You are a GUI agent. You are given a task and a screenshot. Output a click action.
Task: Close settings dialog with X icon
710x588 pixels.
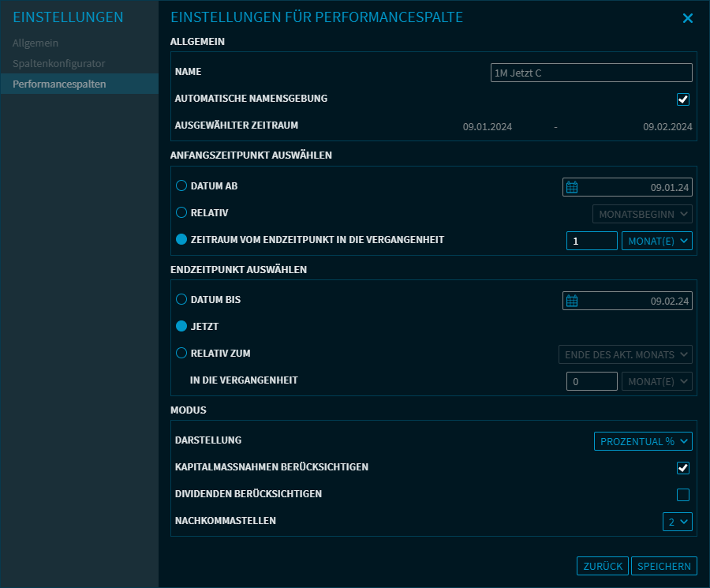point(687,18)
